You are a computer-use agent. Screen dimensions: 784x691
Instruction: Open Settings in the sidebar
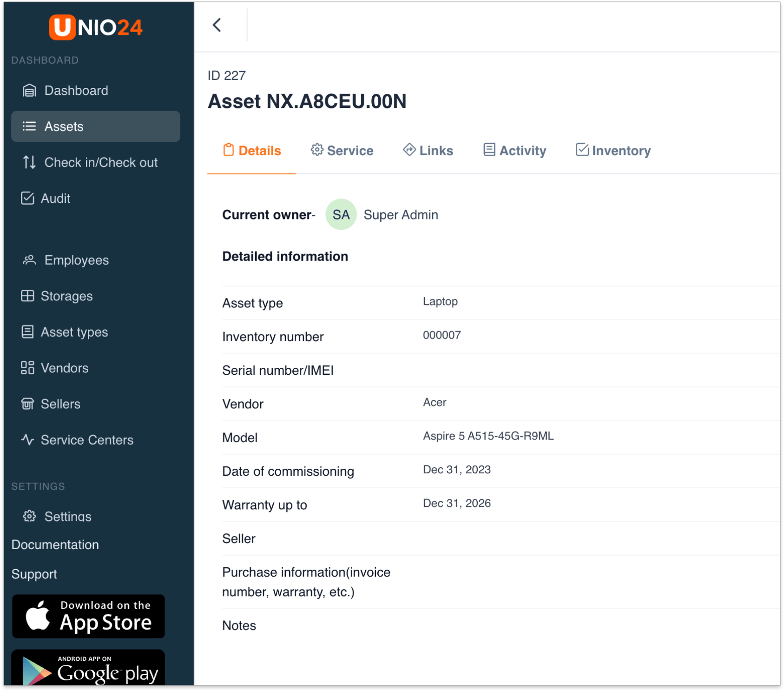point(67,516)
